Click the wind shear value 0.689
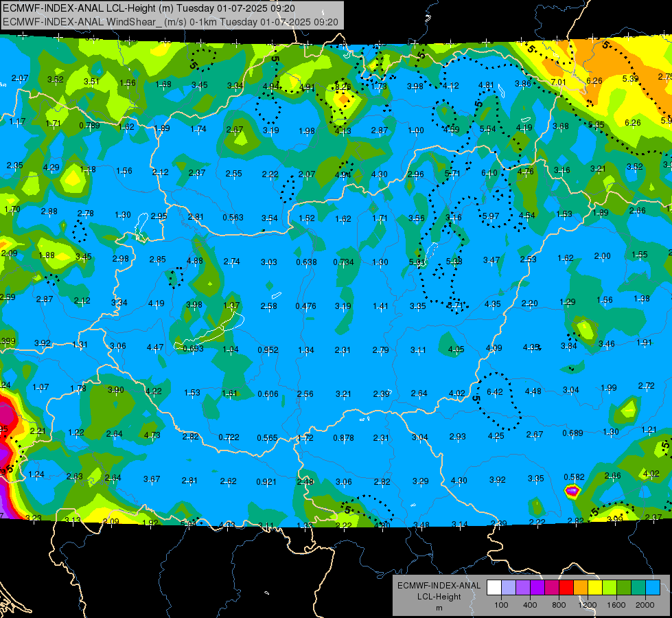Screen dimensions: 672x618 coord(572,433)
